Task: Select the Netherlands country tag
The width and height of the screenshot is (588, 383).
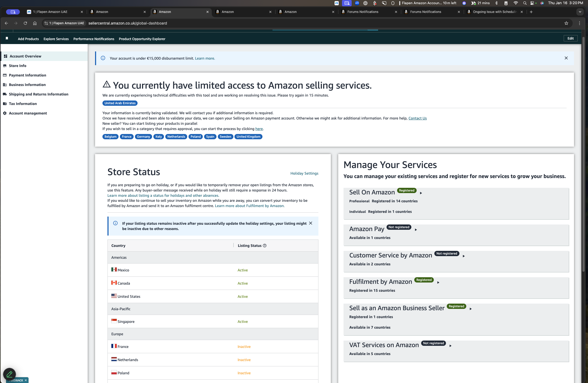Action: tap(176, 137)
